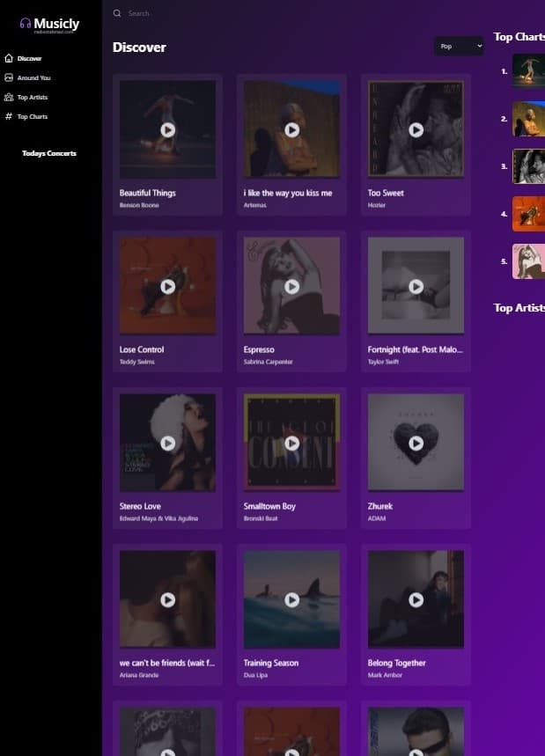Image resolution: width=545 pixels, height=756 pixels.
Task: Play Smalltown Boy by Bronski Beat
Action: pyautogui.click(x=291, y=443)
